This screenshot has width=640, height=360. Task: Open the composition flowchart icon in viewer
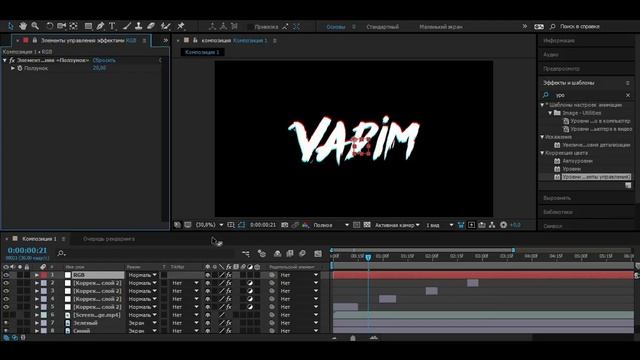click(x=492, y=225)
